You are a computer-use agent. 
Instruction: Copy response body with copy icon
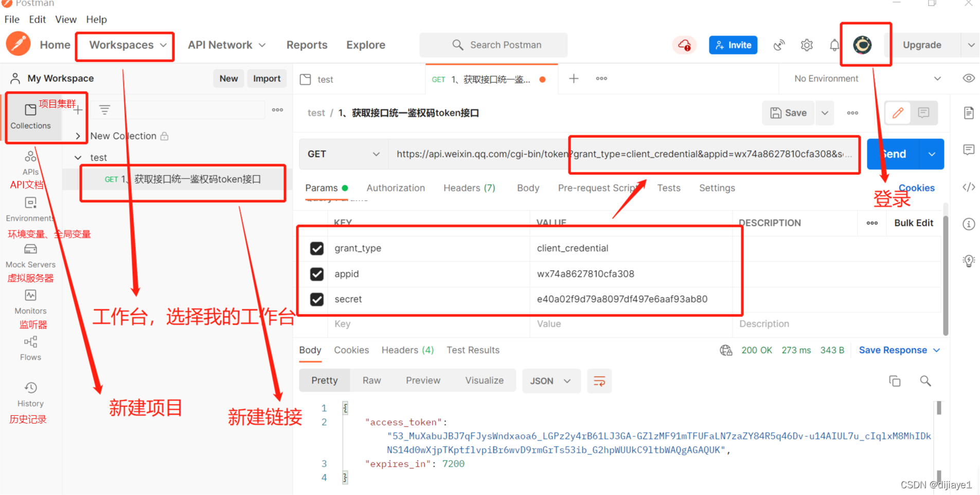[x=895, y=381]
